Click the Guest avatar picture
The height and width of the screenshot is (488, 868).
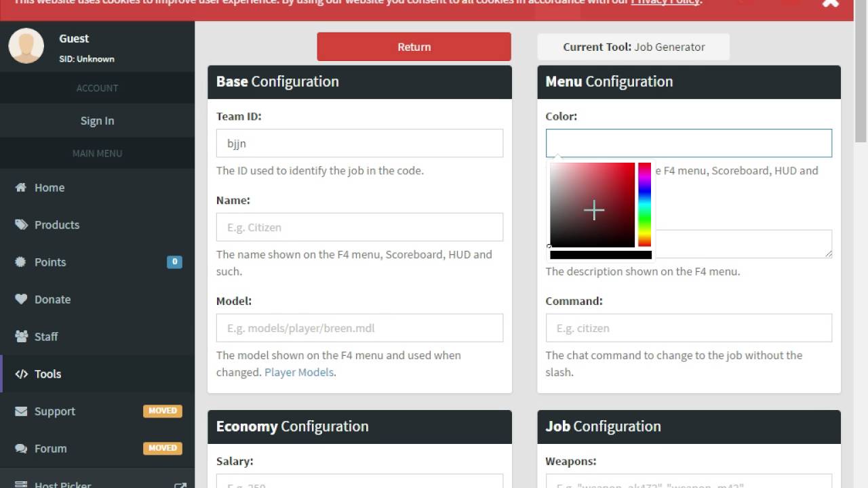[26, 46]
